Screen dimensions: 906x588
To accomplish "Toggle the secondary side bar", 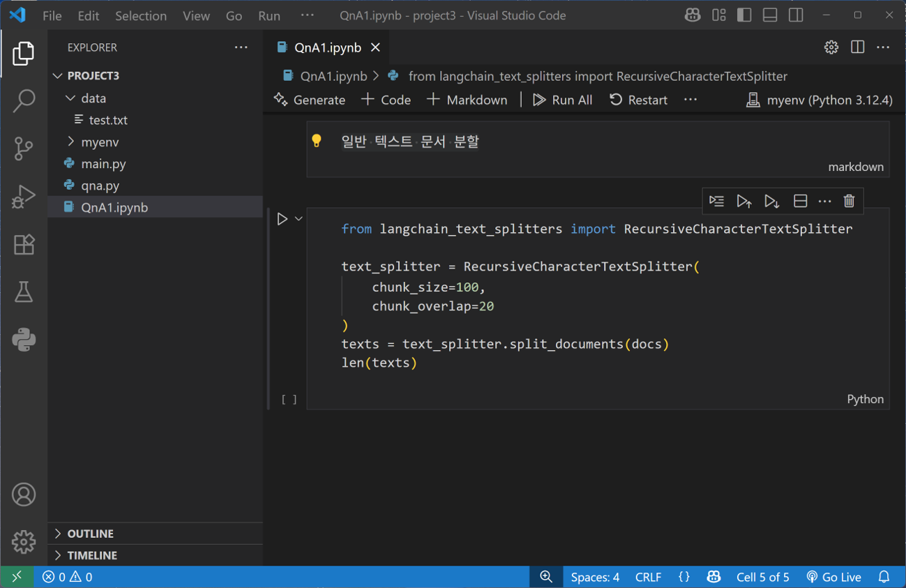I will 796,15.
